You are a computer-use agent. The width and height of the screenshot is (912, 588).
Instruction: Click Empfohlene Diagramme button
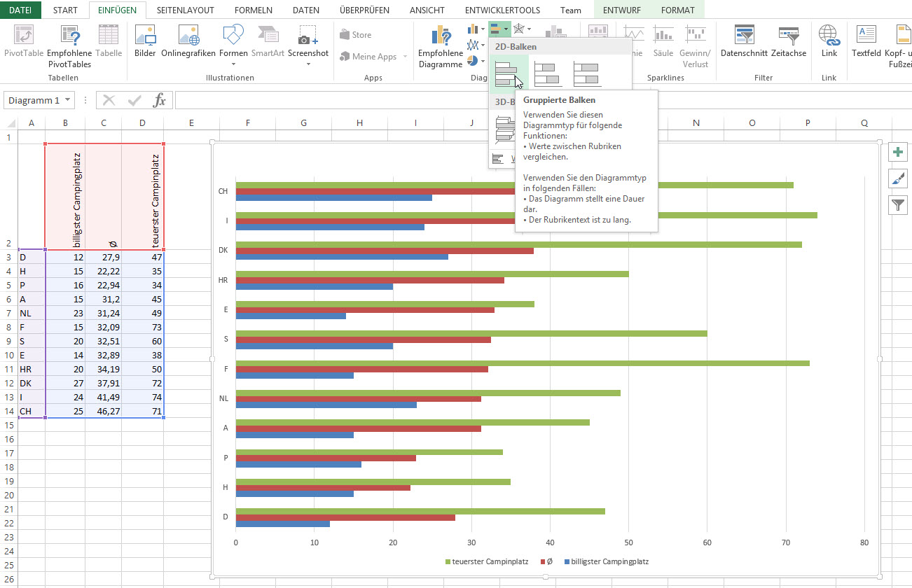click(441, 46)
